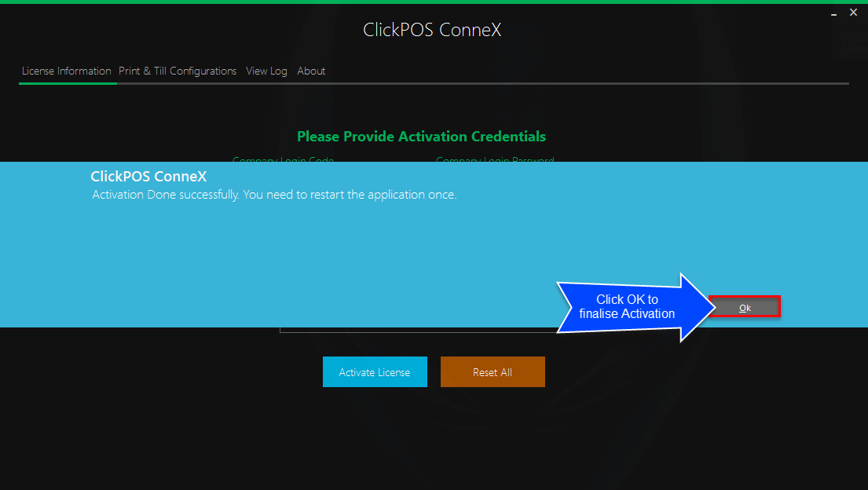Open the View Log tab
The image size is (868, 490).
266,71
